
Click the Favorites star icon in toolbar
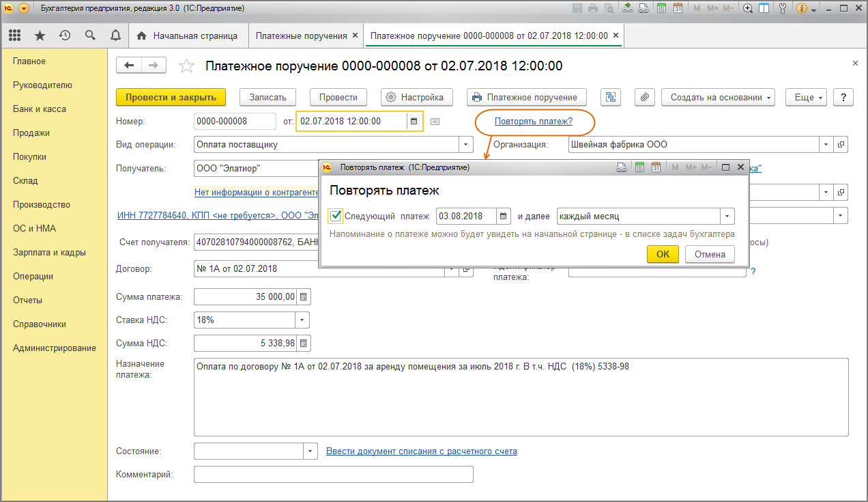click(40, 36)
